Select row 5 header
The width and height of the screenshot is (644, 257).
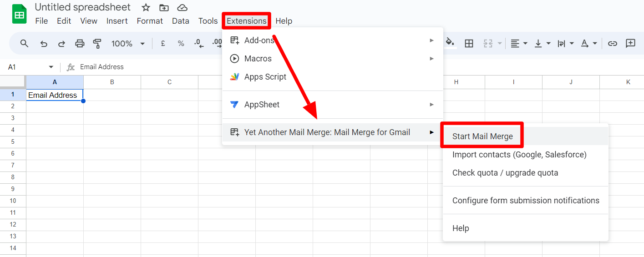[13, 141]
